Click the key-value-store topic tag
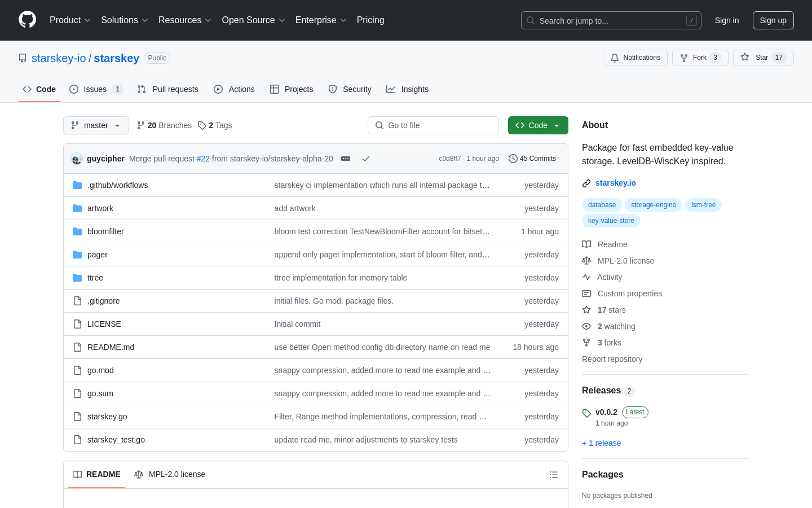 (x=611, y=221)
